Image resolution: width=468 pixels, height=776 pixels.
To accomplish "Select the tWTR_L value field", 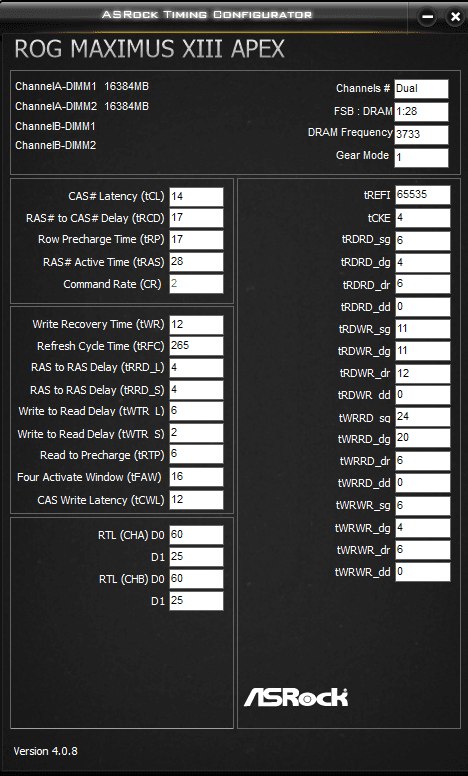I will coord(196,411).
